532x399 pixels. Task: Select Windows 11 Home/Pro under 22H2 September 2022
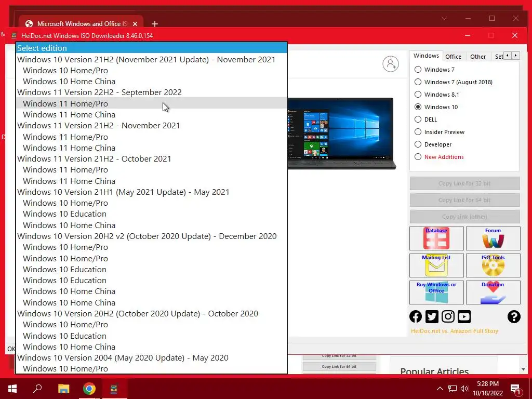(151, 103)
